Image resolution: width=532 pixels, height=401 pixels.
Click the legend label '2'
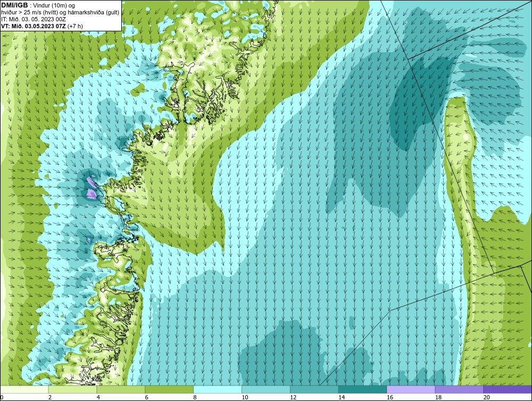(x=50, y=397)
